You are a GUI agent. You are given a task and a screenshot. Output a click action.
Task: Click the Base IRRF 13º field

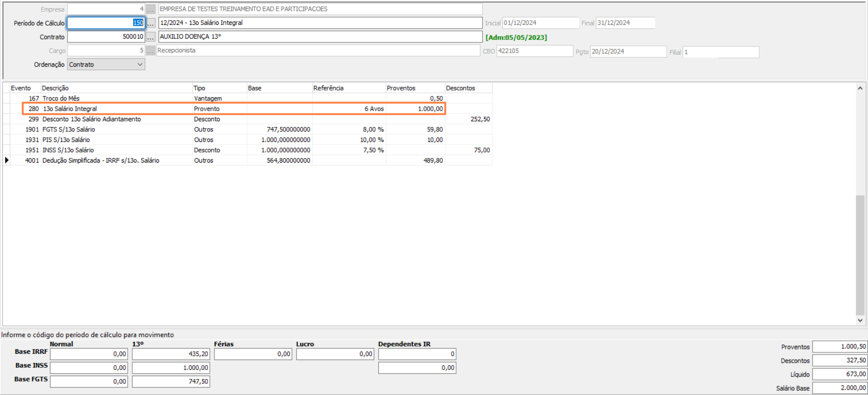[170, 354]
